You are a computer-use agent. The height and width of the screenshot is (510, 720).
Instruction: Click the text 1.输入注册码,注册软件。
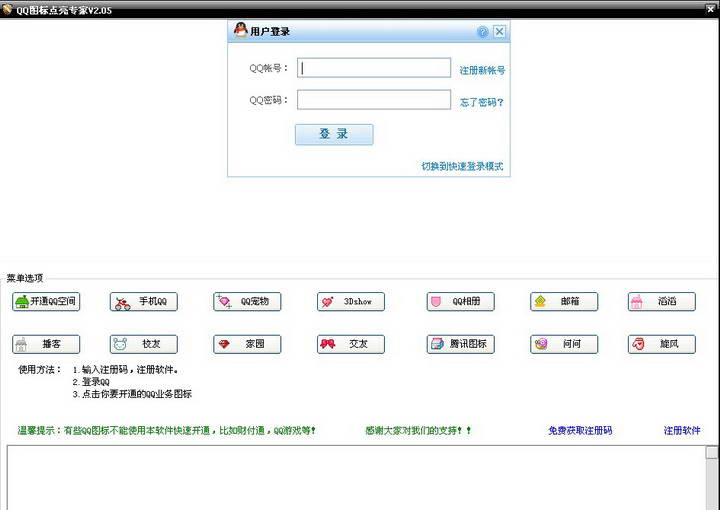point(125,370)
